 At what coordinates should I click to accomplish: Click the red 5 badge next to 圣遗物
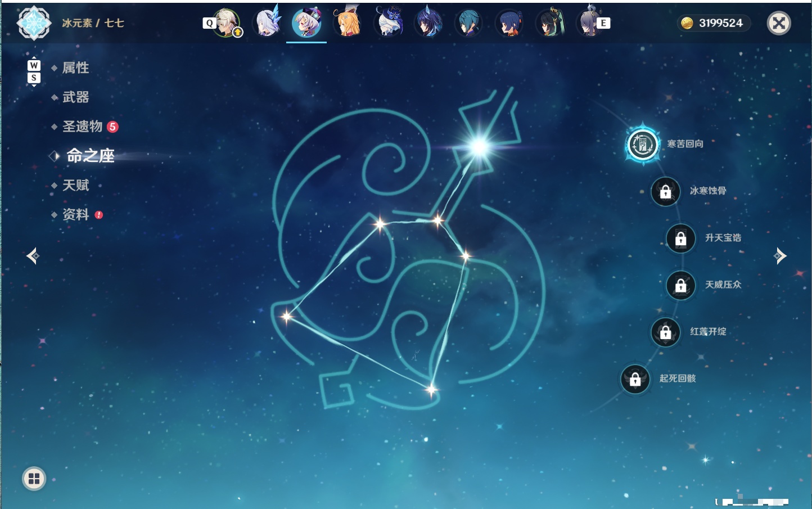tap(112, 127)
